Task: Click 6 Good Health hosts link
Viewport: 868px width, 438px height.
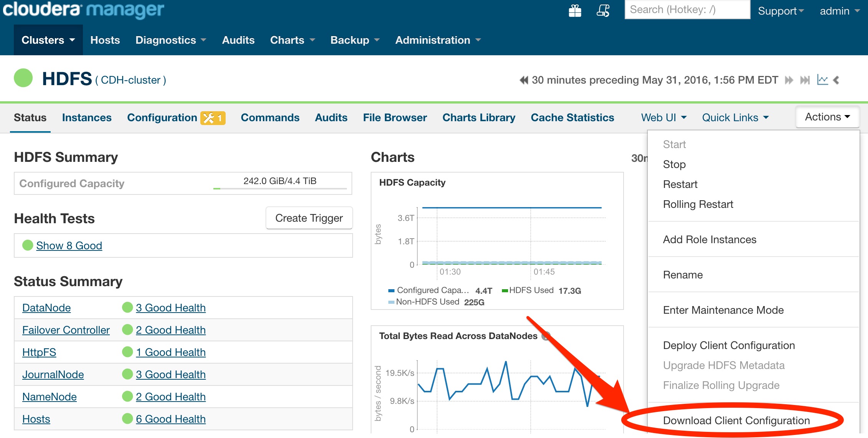Action: [171, 419]
